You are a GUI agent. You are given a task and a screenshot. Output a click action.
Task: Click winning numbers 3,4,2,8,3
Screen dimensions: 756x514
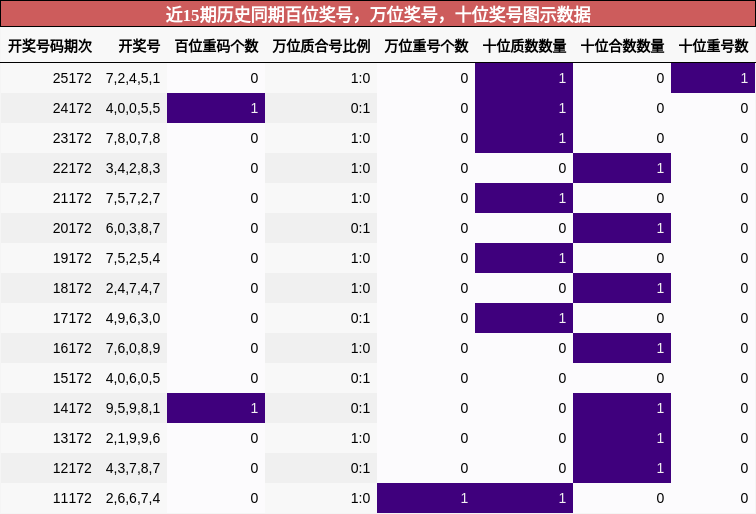(133, 168)
